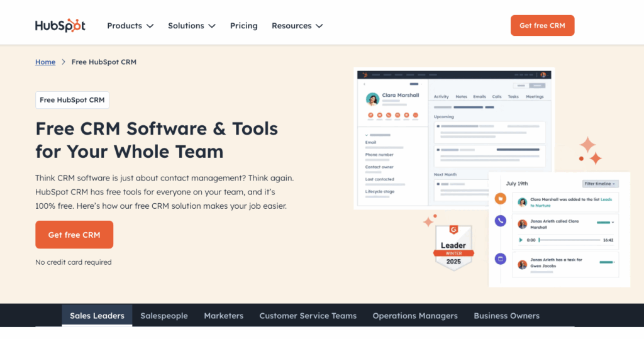Open the Customer Service Teams tab
Viewport: 644px width, 339px height.
click(x=308, y=316)
